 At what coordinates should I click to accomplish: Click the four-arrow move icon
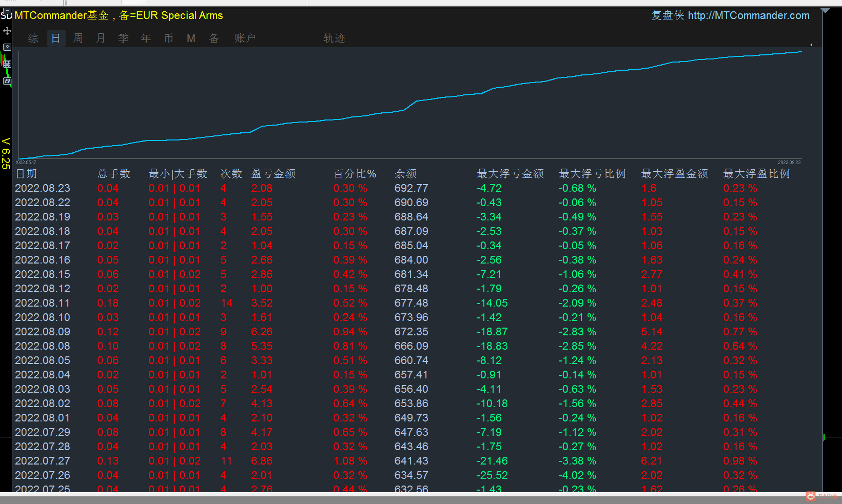7,31
